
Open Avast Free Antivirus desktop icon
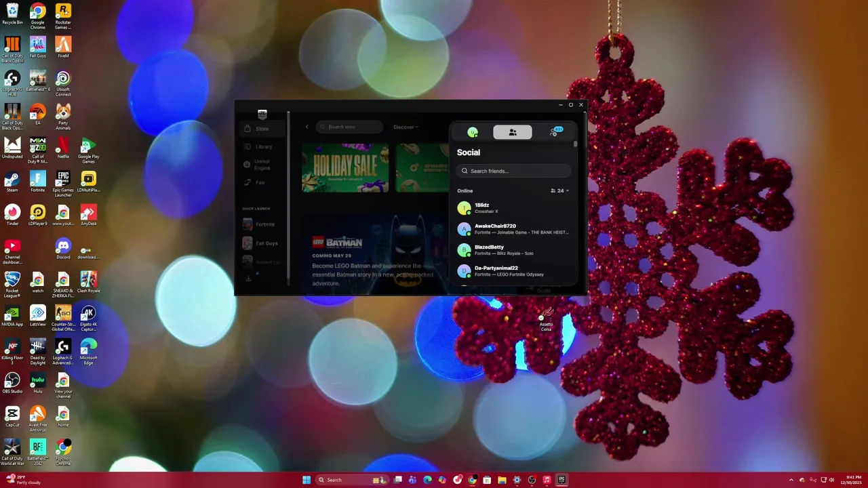pyautogui.click(x=37, y=418)
